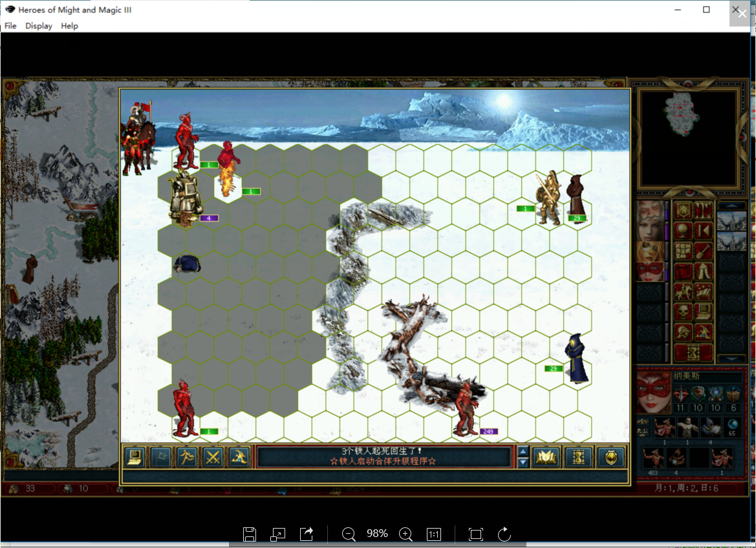Viewport: 756px width, 548px height.
Task: Click the wizard hat button in adventure panel
Action: point(703,332)
